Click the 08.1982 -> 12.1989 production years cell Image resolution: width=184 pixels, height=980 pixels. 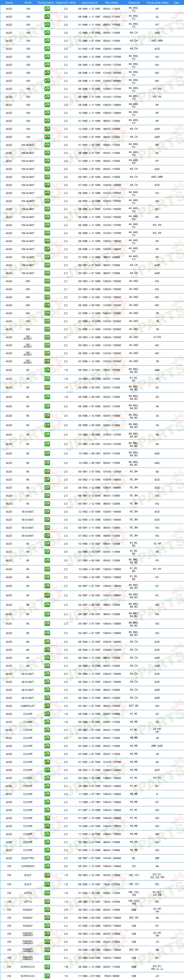pos(89,967)
